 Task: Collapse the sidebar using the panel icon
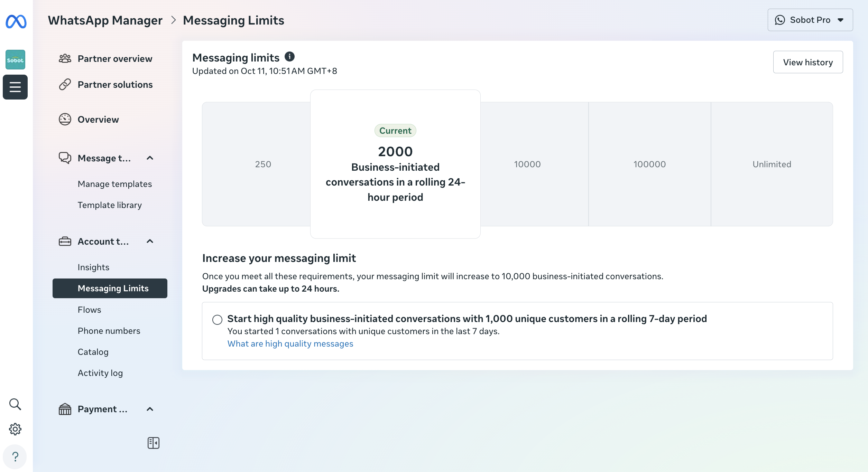pyautogui.click(x=154, y=443)
